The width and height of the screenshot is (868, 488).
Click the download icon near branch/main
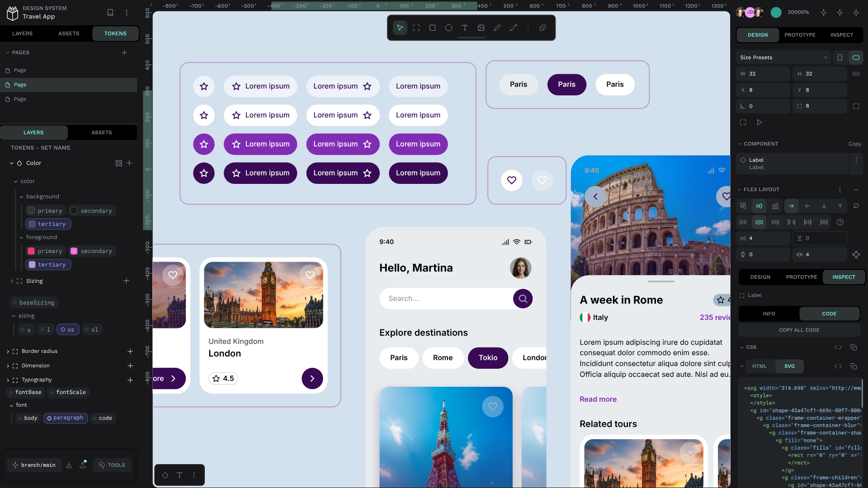(69, 465)
